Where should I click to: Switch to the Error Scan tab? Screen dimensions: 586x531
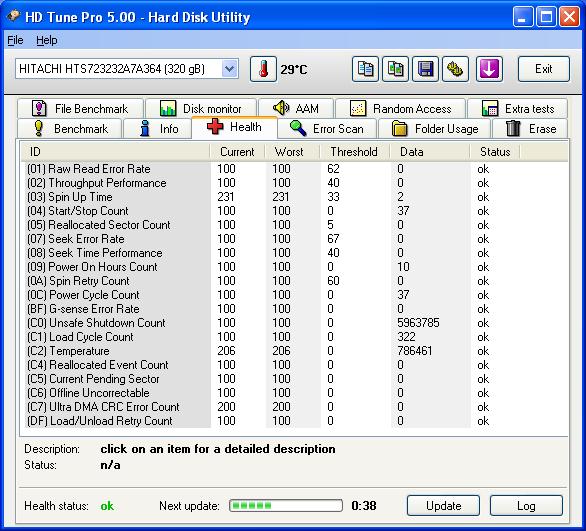(x=327, y=129)
